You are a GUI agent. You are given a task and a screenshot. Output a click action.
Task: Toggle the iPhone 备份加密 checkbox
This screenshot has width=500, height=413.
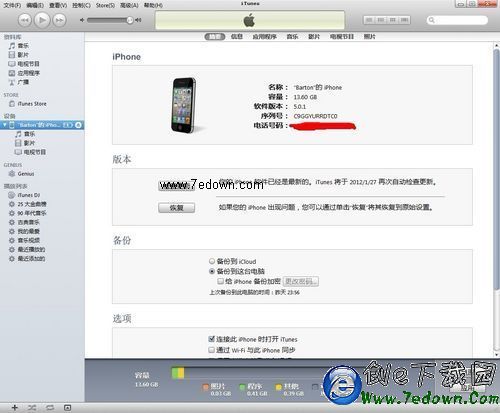[x=220, y=281]
